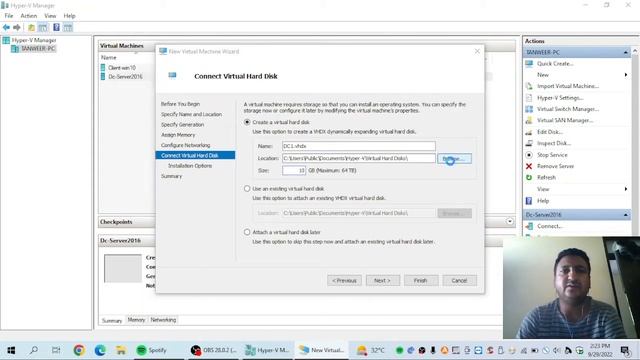Go to Specify Generation wizard step
Image resolution: width=640 pixels, height=360 pixels.
pos(182,124)
